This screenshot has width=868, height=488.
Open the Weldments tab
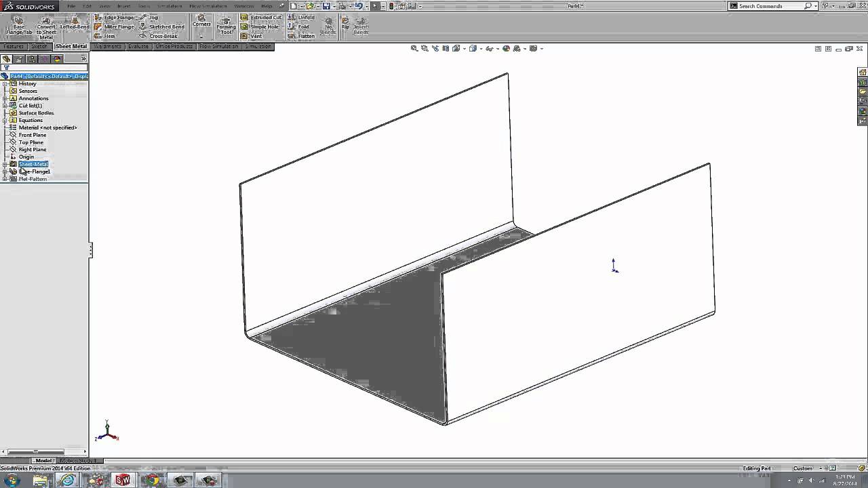pyautogui.click(x=107, y=47)
